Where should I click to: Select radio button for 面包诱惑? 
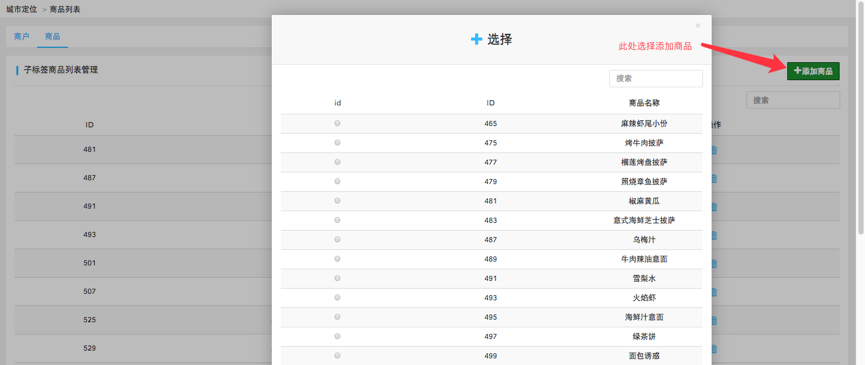click(337, 356)
